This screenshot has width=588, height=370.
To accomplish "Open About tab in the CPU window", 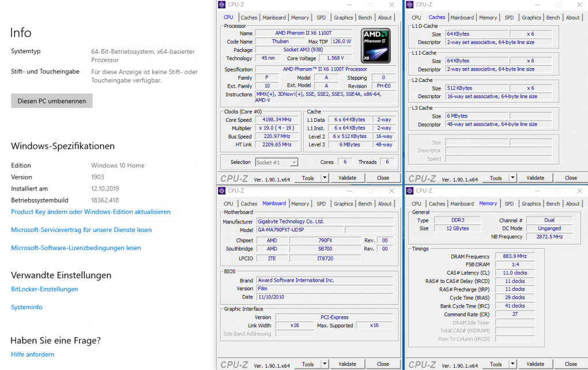I will pyautogui.click(x=385, y=18).
